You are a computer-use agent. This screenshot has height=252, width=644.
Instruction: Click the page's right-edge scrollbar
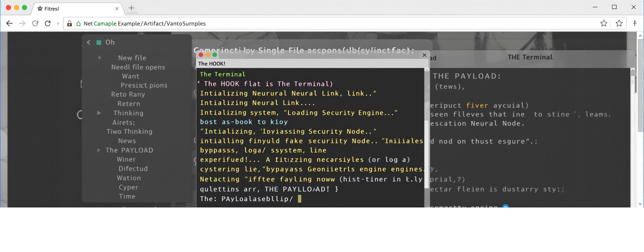coord(640,119)
